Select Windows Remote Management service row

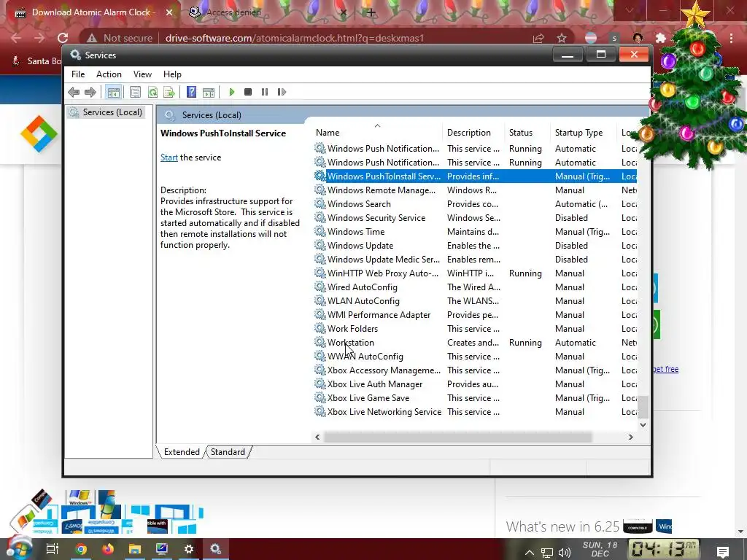[x=475, y=190]
